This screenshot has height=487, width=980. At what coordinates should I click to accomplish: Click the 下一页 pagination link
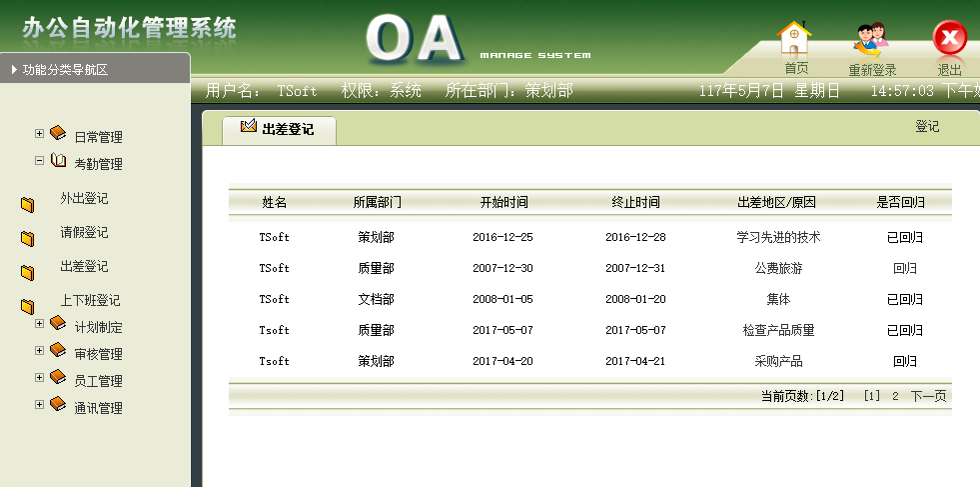coord(928,396)
